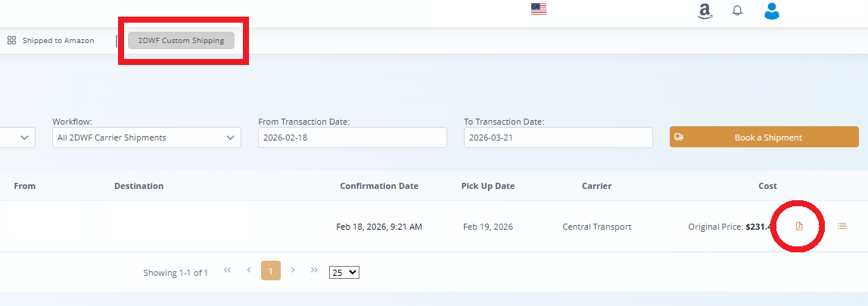Open the shipment details list icon
868x306 pixels.
(842, 226)
